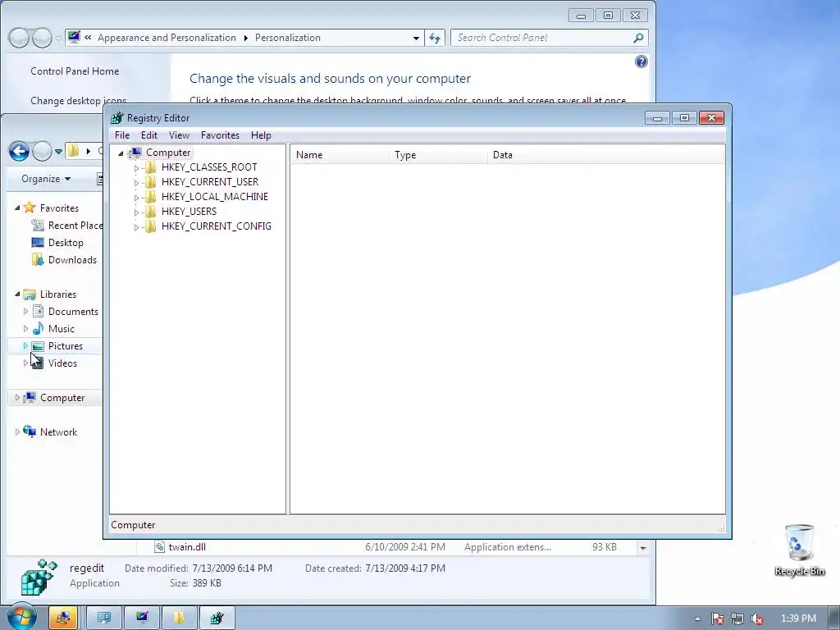Screen dimensions: 840x630
Task: Select the HKEY_CURRENT_CONFIG folder icon
Action: click(151, 226)
